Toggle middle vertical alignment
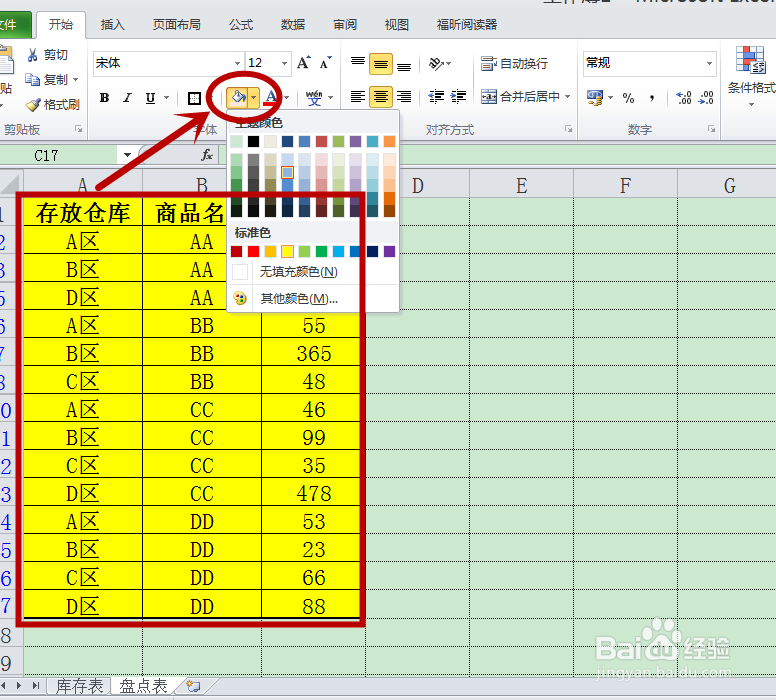Screen dimensions: 776x700 click(x=381, y=64)
